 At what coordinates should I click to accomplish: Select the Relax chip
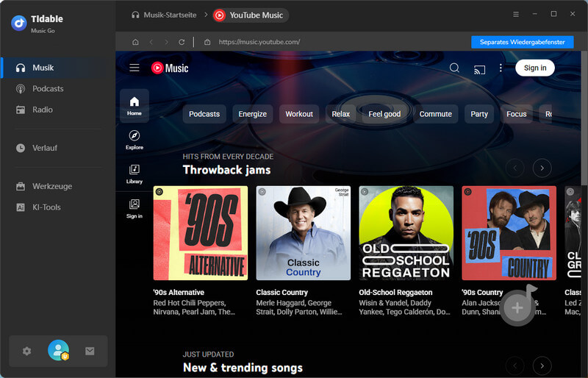(340, 114)
